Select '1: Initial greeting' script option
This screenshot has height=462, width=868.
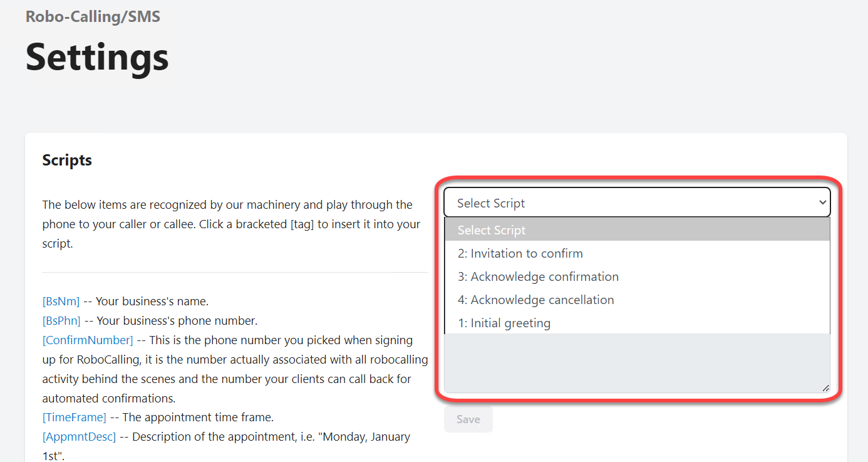tap(504, 323)
